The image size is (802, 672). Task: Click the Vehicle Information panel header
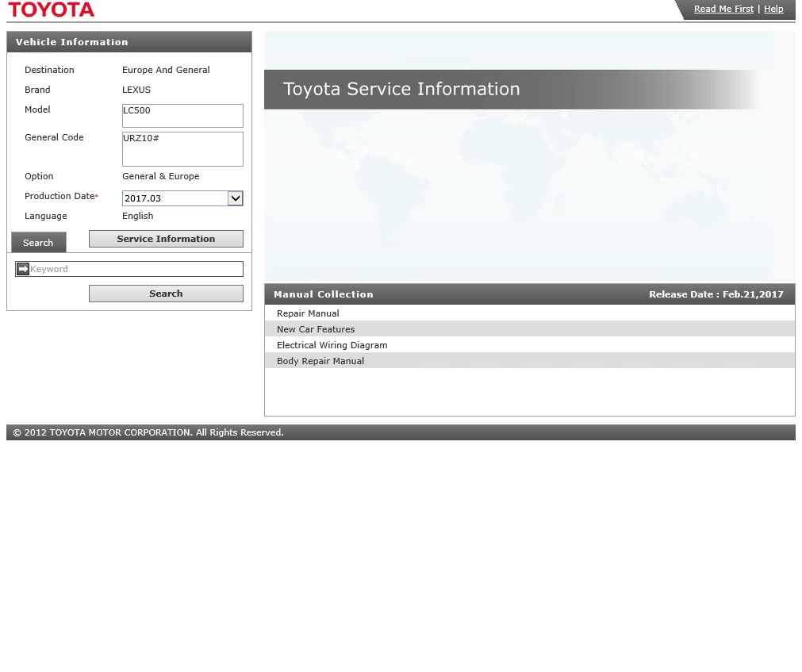(x=129, y=42)
